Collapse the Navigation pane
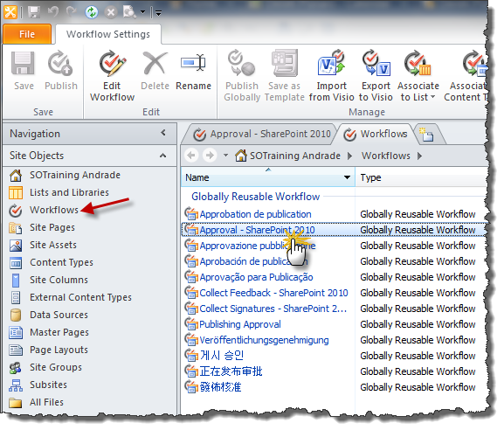The height and width of the screenshot is (430, 504). coord(163,133)
